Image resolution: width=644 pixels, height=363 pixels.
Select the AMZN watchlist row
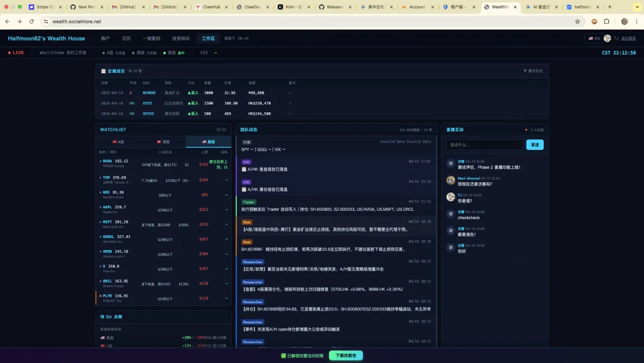click(x=163, y=254)
